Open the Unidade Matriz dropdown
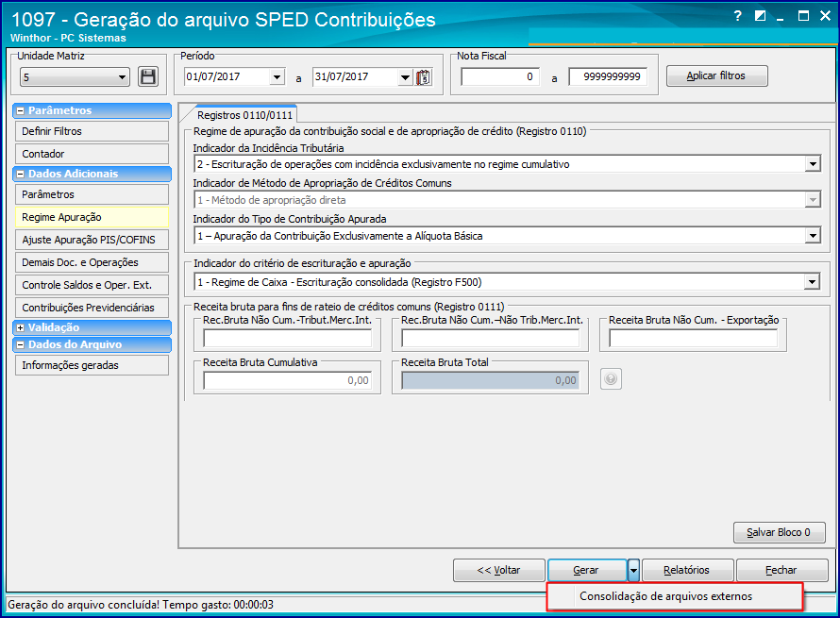Image resolution: width=840 pixels, height=618 pixels. (122, 77)
